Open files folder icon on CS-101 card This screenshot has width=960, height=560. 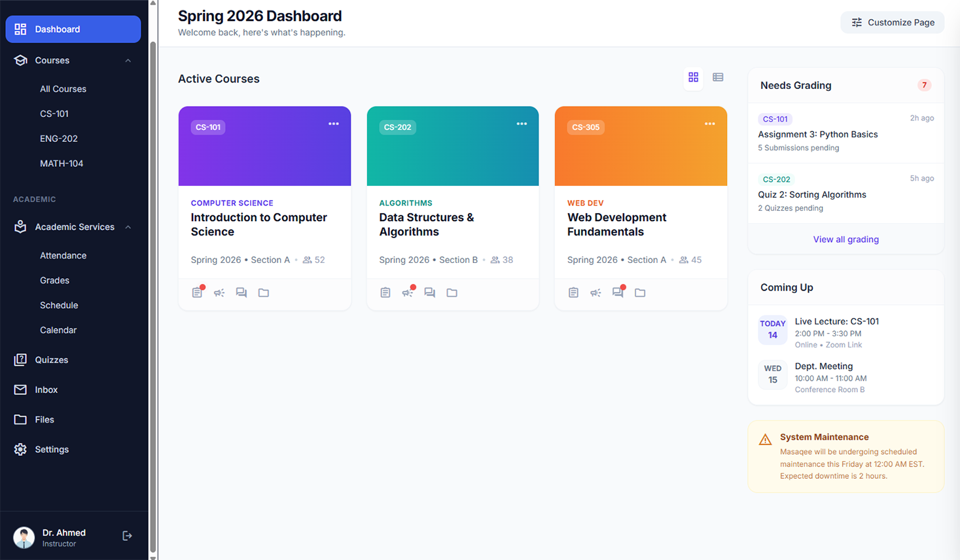coord(264,292)
